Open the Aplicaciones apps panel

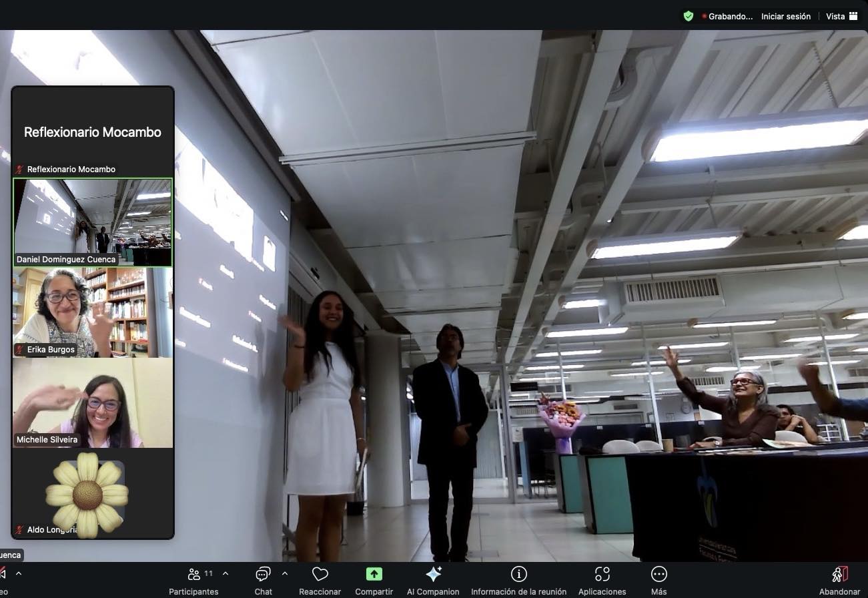(602, 575)
